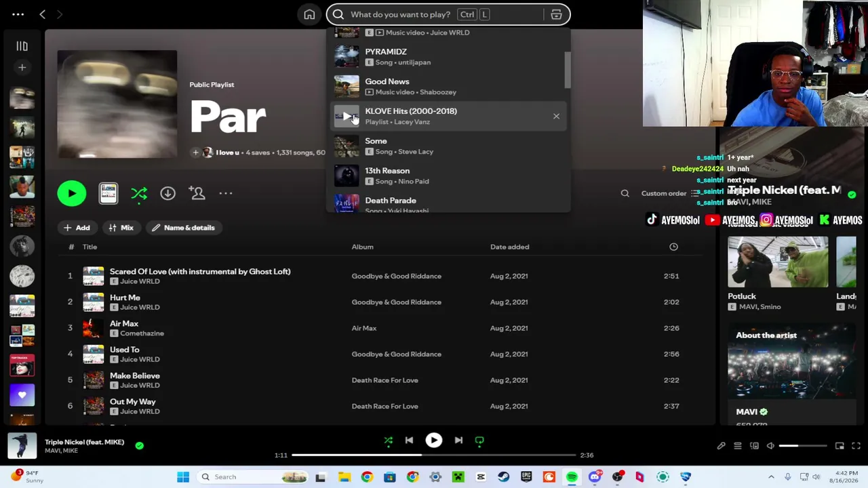
Task: Open the Custom order sort dropdown
Action: (x=671, y=193)
